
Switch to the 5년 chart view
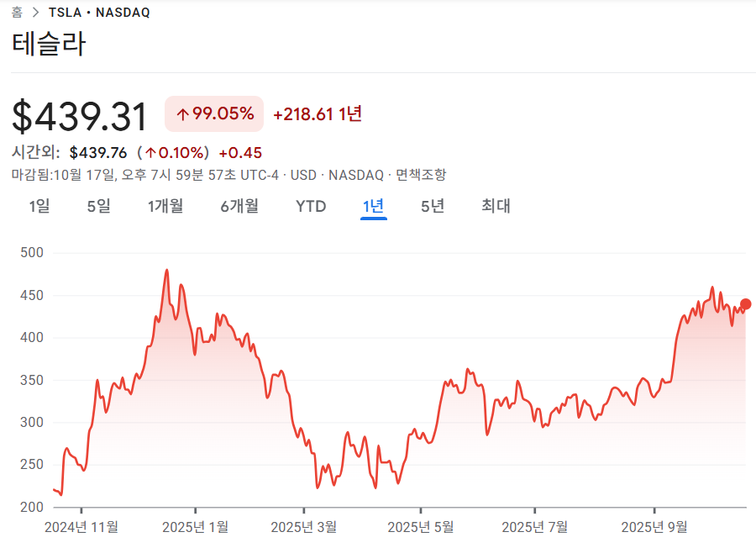tap(433, 206)
